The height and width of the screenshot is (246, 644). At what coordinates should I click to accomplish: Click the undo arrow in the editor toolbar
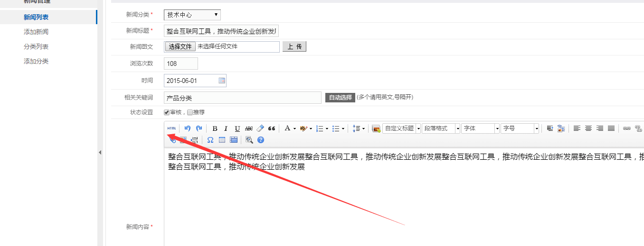click(188, 128)
